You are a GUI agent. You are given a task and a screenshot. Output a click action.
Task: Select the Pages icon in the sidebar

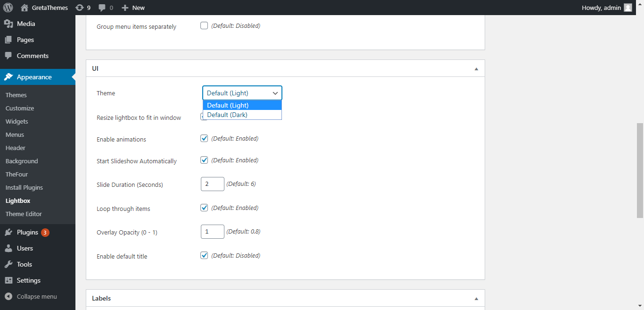8,40
